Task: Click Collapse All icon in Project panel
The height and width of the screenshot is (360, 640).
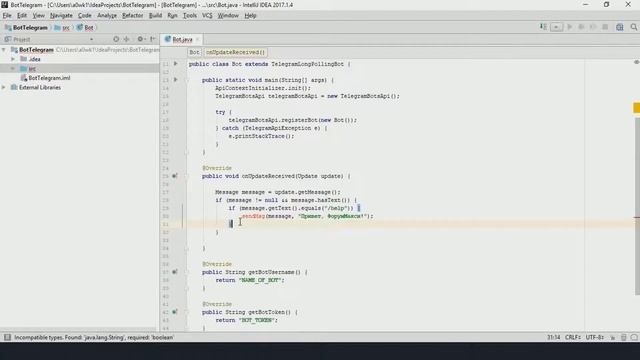Action: tap(127, 39)
